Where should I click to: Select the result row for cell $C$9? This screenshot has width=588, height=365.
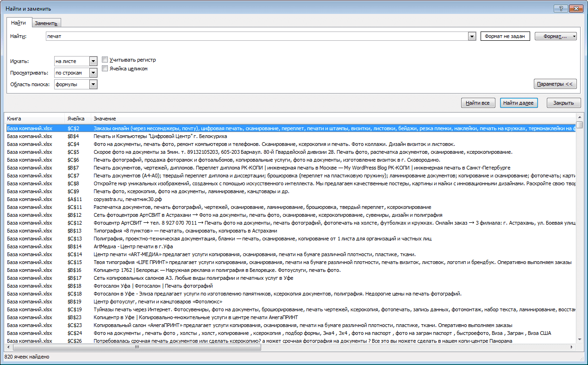(x=290, y=191)
